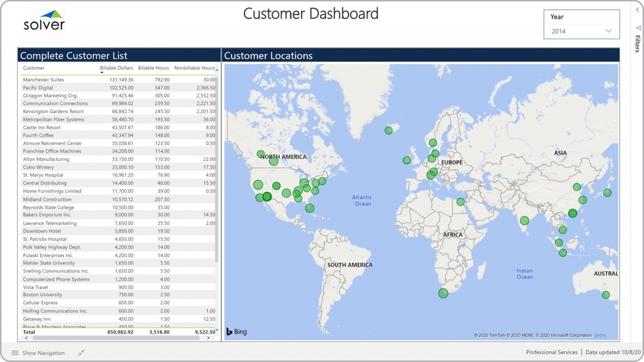Open the Year dropdown showing 2014
The width and height of the screenshot is (644, 362).
point(581,31)
